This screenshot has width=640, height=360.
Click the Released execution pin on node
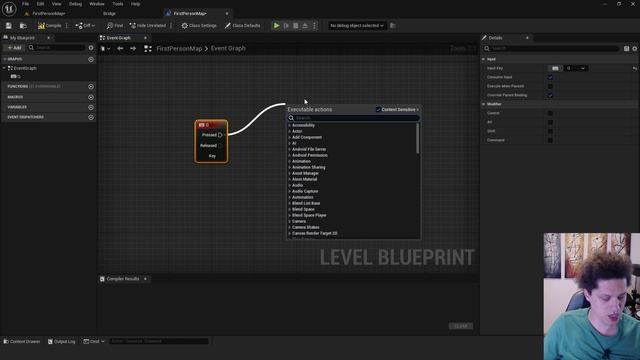(220, 145)
